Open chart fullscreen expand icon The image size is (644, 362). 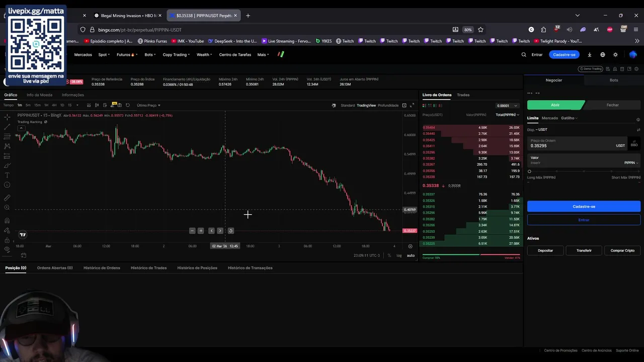[x=412, y=105]
